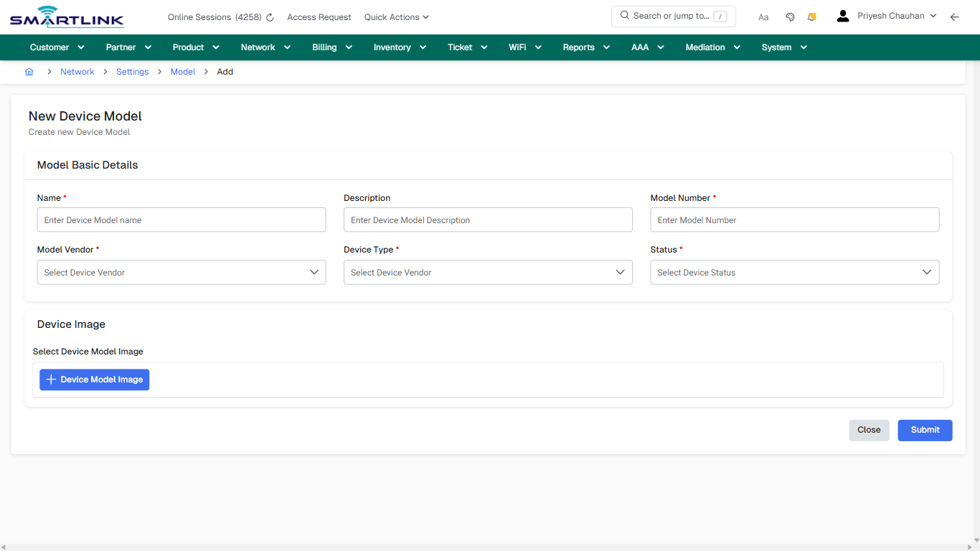Refresh the Online Sessions count
980x551 pixels.
269,17
